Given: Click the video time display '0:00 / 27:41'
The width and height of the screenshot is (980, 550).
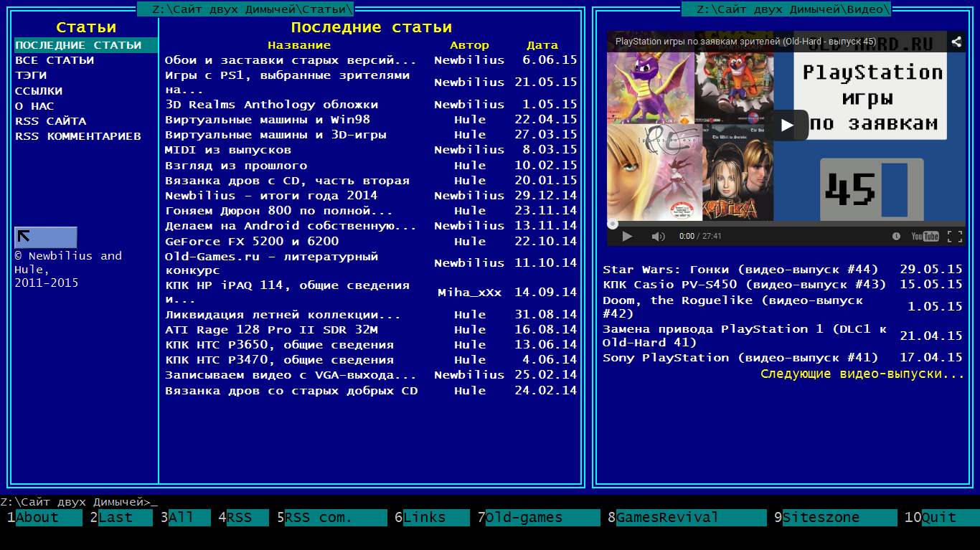Looking at the screenshot, I should [x=700, y=236].
